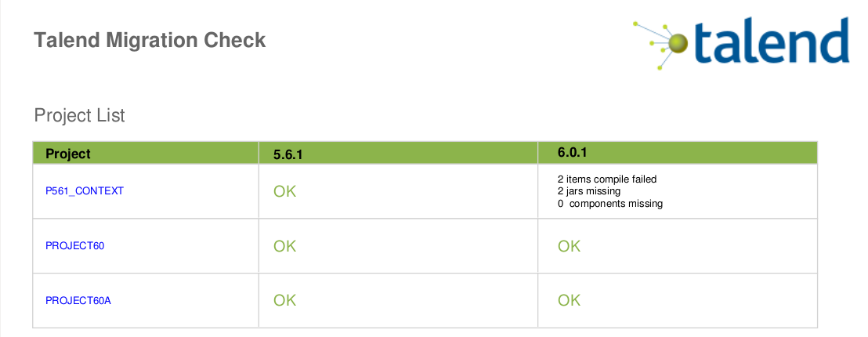This screenshot has height=337, width=868.
Task: Open the PROJECT60 project link
Action: (75, 245)
